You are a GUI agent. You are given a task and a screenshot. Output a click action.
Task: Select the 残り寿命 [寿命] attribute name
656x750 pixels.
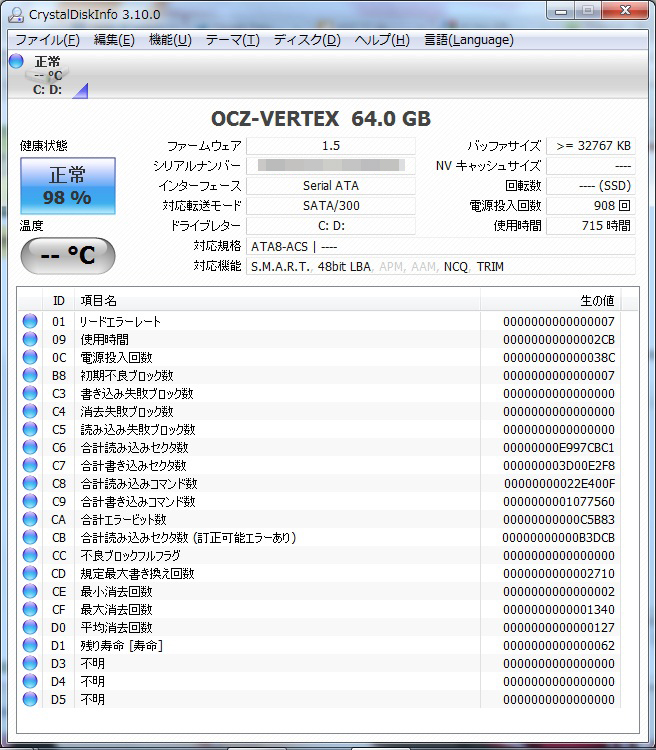pos(122,646)
